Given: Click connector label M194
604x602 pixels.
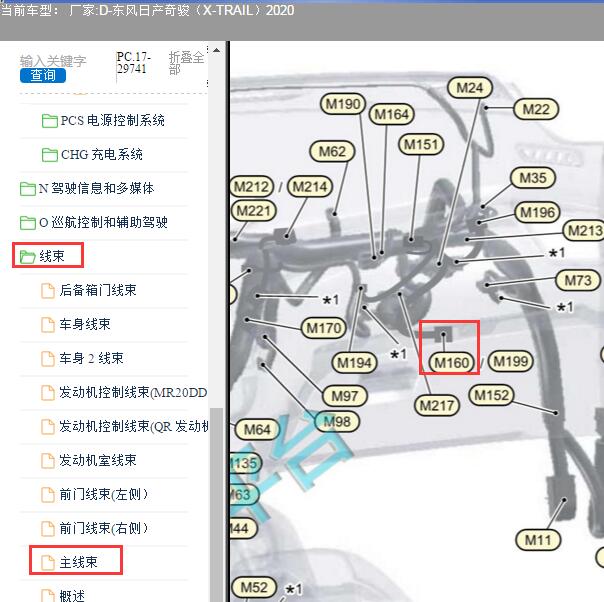Looking at the screenshot, I should point(354,363).
